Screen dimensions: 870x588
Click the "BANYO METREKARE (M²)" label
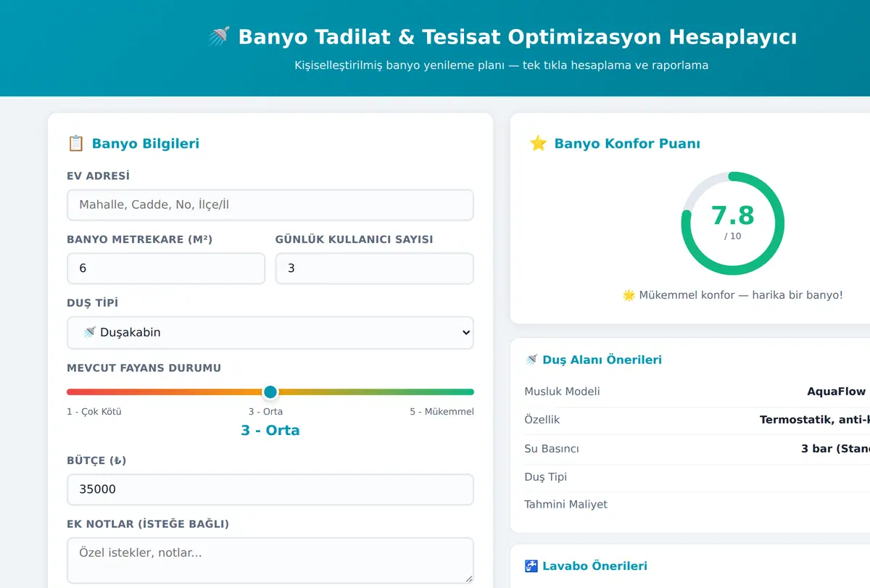[140, 239]
